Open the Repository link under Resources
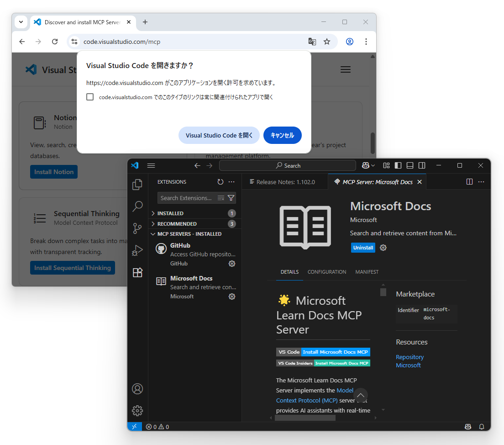 point(409,357)
